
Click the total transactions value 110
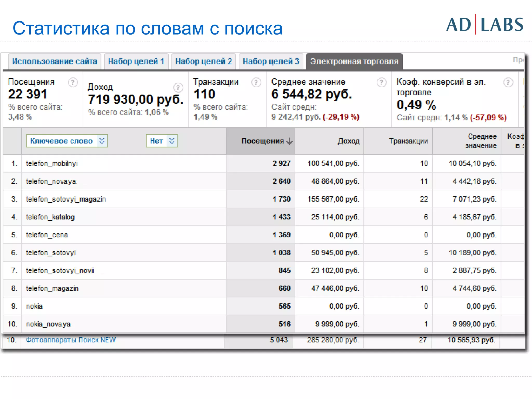tap(204, 94)
